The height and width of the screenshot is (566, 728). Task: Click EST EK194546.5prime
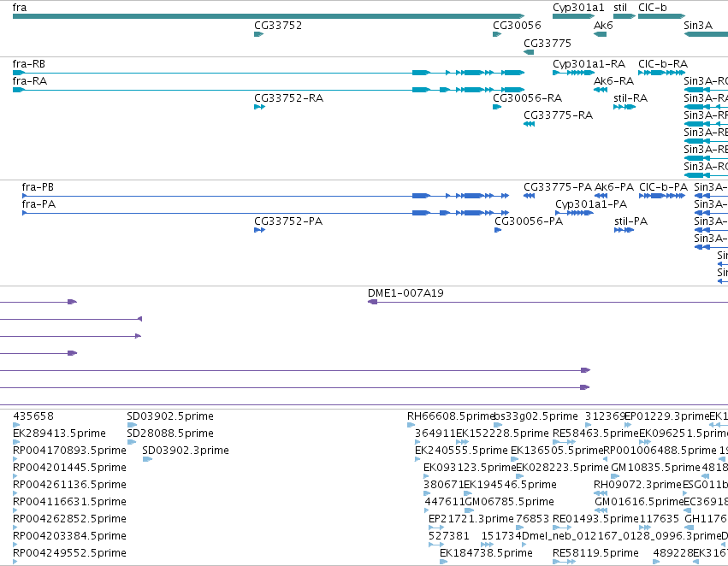pyautogui.click(x=510, y=485)
